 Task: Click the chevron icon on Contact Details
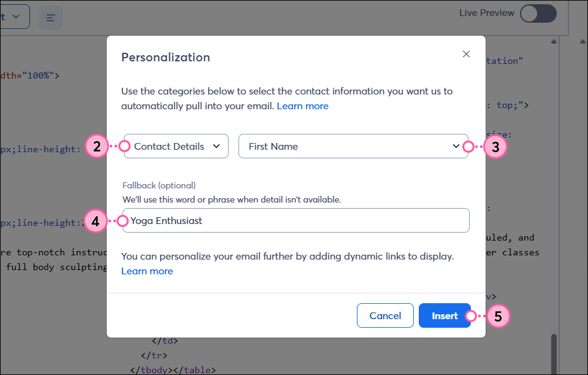coord(216,146)
